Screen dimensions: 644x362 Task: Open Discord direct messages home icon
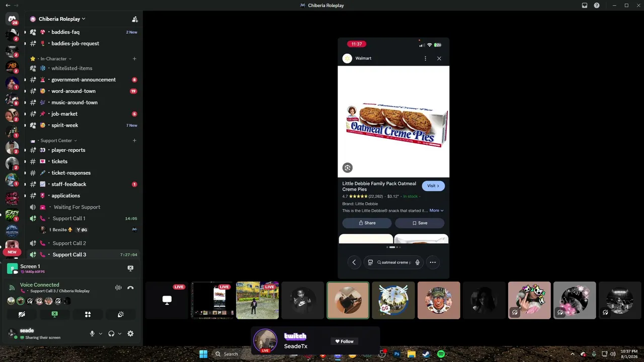tap(12, 19)
